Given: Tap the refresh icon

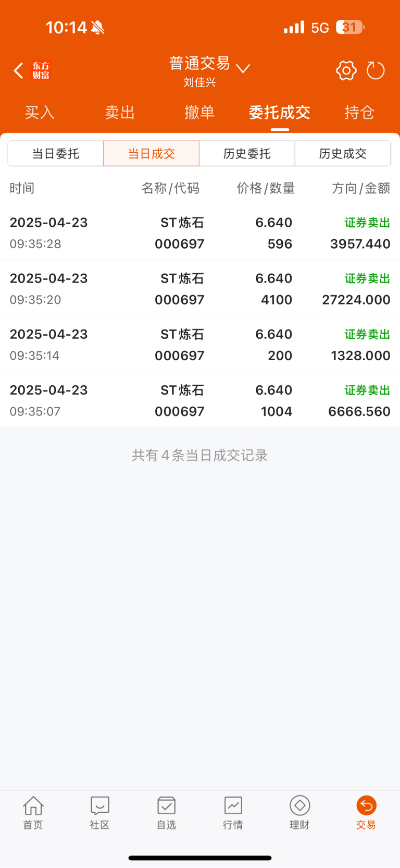Looking at the screenshot, I should (376, 70).
